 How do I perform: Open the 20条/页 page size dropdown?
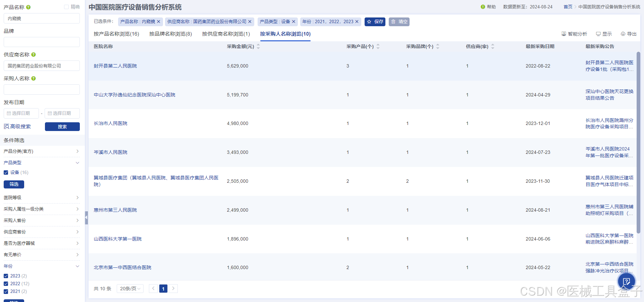click(x=130, y=289)
